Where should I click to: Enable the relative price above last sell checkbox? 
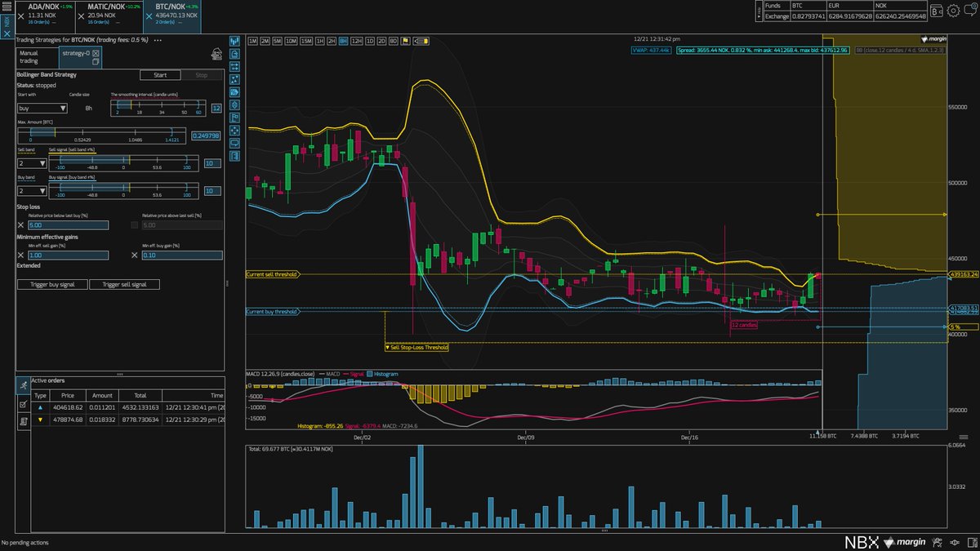[135, 224]
